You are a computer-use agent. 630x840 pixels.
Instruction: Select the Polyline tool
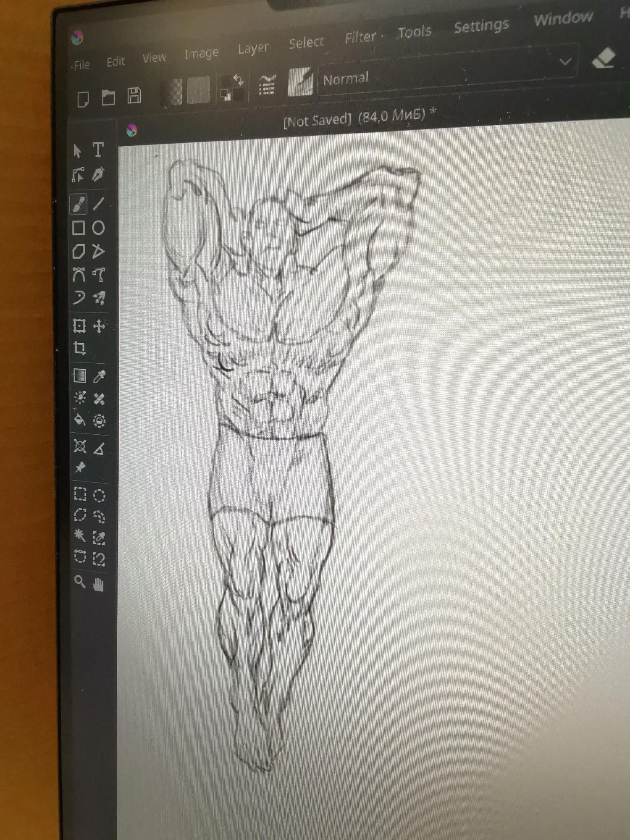(98, 251)
